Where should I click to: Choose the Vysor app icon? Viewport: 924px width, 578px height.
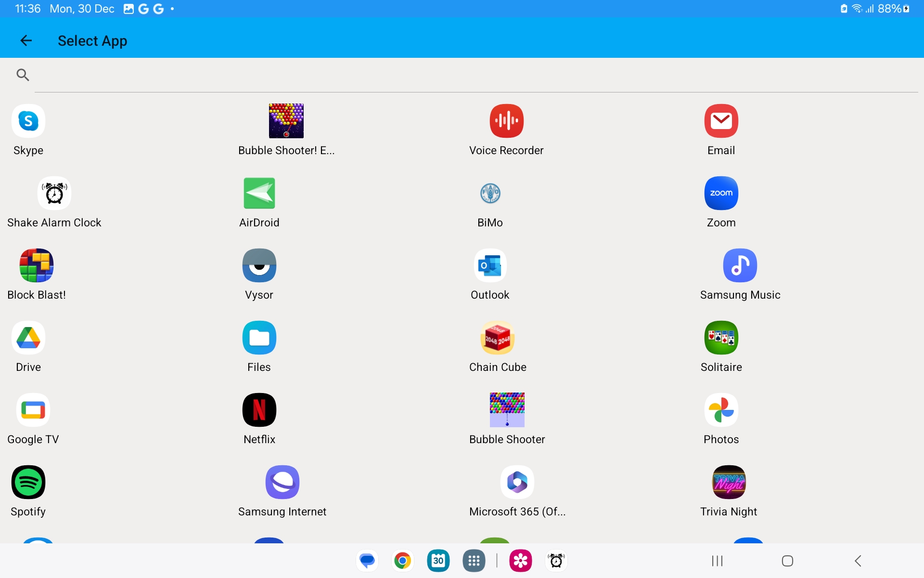(259, 265)
